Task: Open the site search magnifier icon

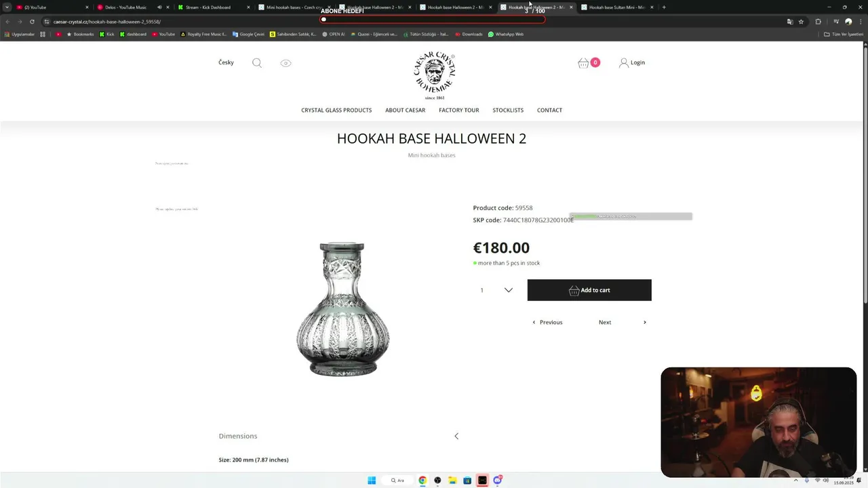Action: point(257,63)
